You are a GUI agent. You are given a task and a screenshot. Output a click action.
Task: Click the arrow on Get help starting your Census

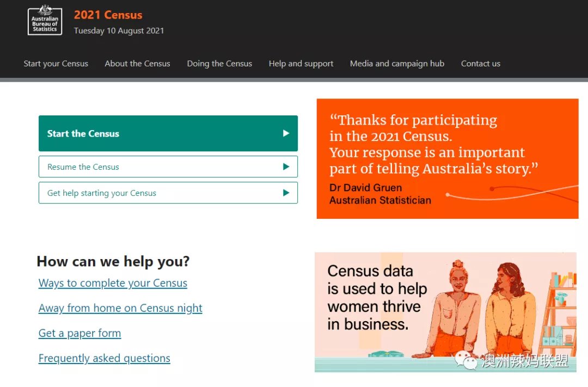click(x=286, y=193)
